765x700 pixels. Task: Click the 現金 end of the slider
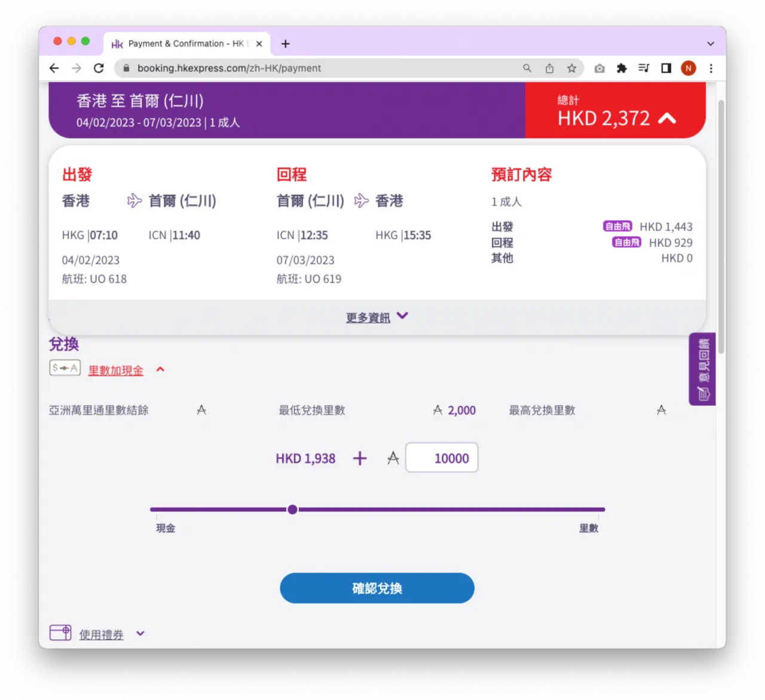[x=166, y=528]
